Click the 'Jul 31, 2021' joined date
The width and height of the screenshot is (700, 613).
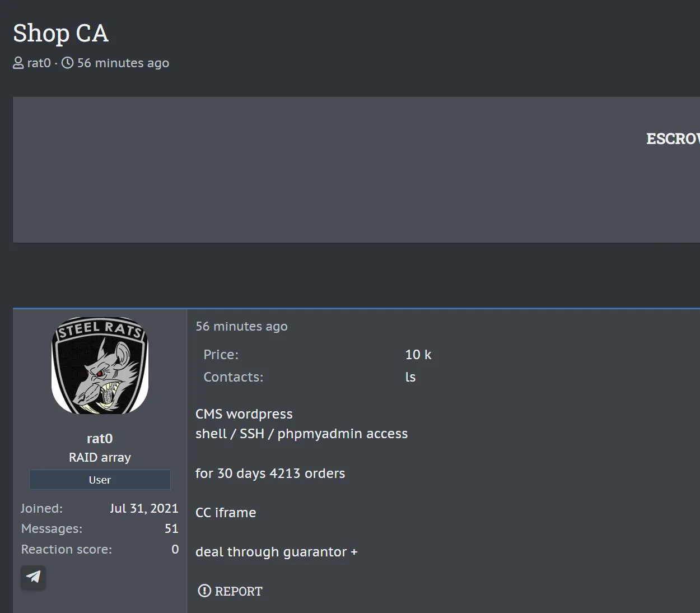pos(144,508)
